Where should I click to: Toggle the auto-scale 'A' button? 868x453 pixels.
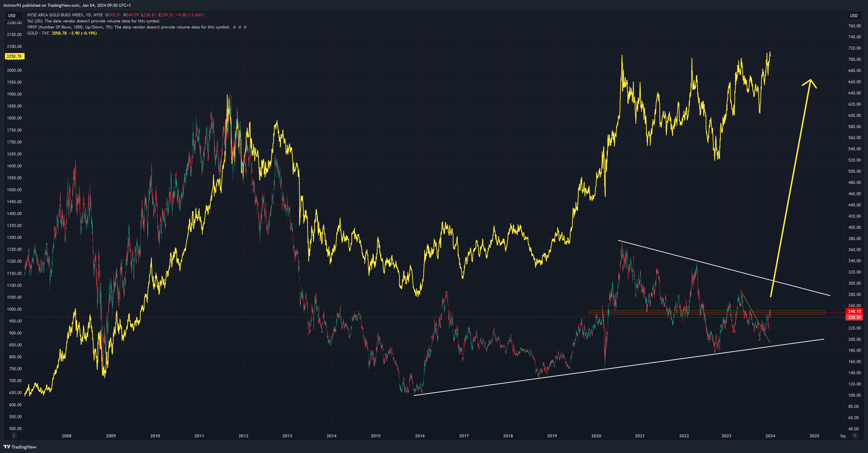(x=855, y=435)
